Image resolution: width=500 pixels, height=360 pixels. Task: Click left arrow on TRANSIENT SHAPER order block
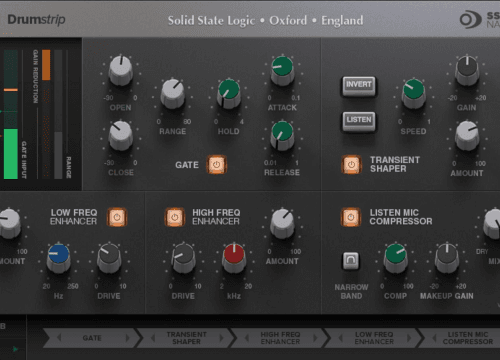tap(153, 338)
